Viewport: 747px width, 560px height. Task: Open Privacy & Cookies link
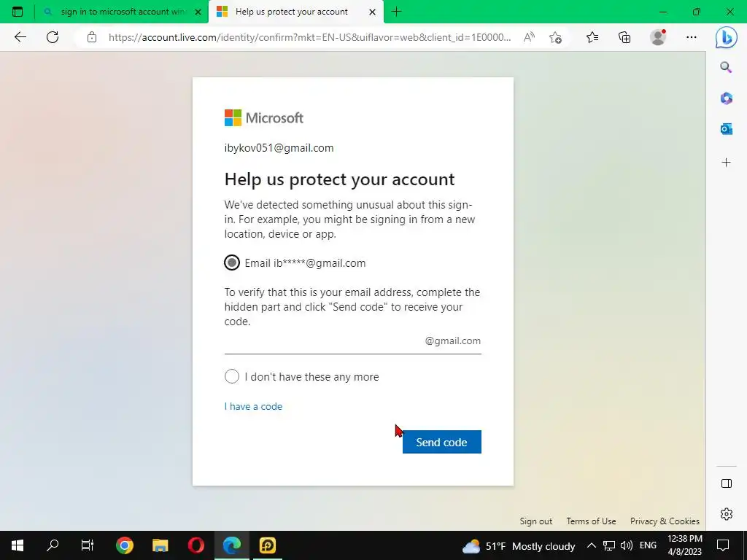pyautogui.click(x=665, y=521)
